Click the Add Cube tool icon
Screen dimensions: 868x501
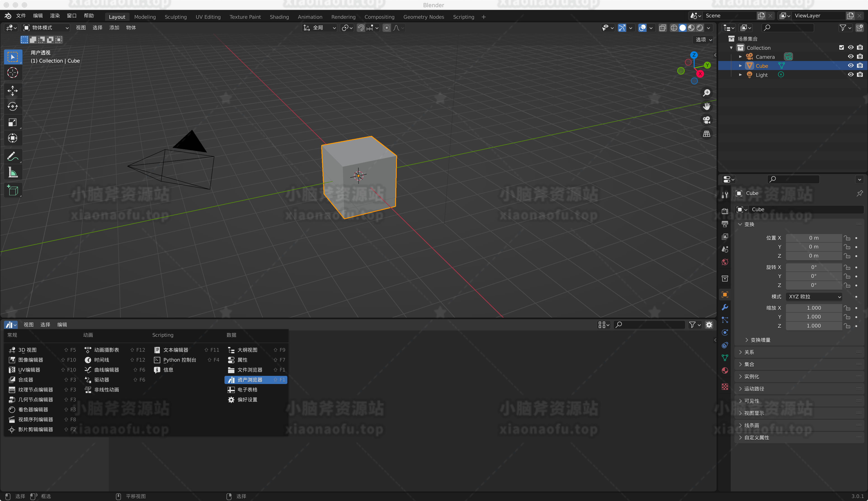[13, 190]
